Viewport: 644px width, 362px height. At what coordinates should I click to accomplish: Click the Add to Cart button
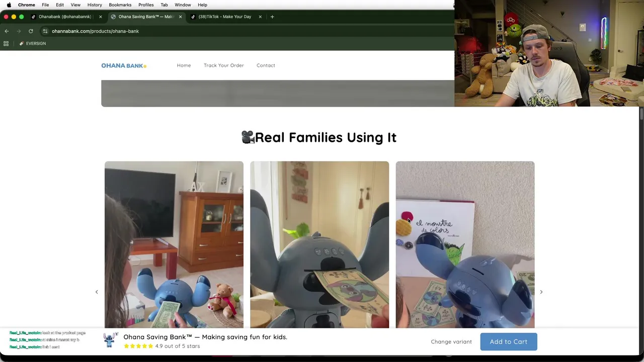[x=509, y=342]
